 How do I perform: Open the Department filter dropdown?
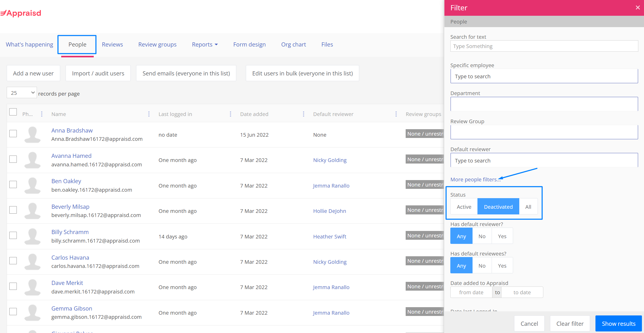tap(544, 104)
